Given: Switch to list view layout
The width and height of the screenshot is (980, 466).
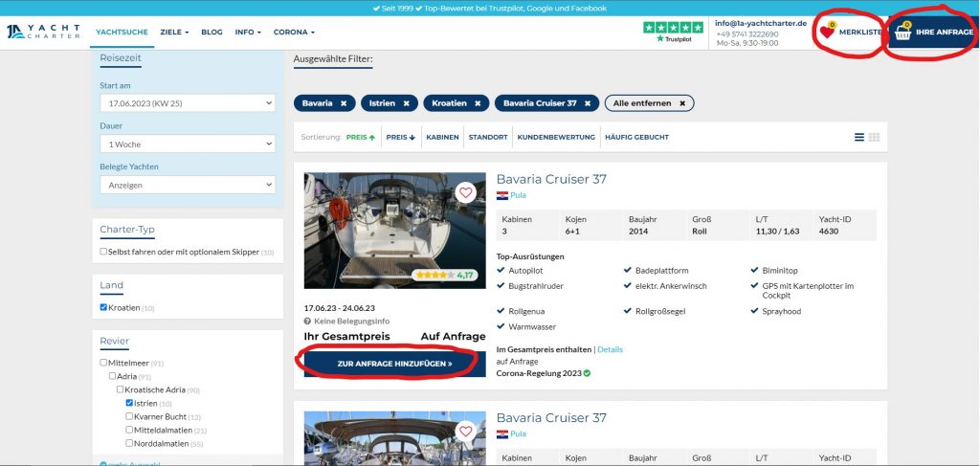Looking at the screenshot, I should click(x=859, y=137).
